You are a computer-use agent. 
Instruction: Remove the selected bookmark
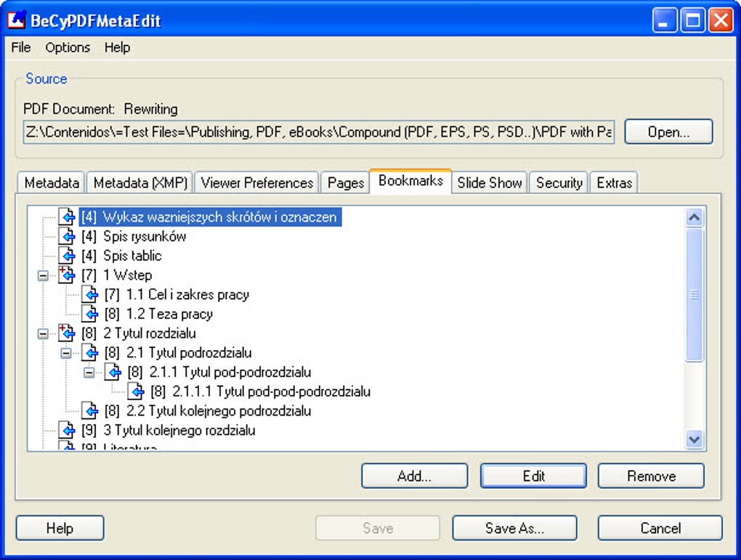[651, 476]
